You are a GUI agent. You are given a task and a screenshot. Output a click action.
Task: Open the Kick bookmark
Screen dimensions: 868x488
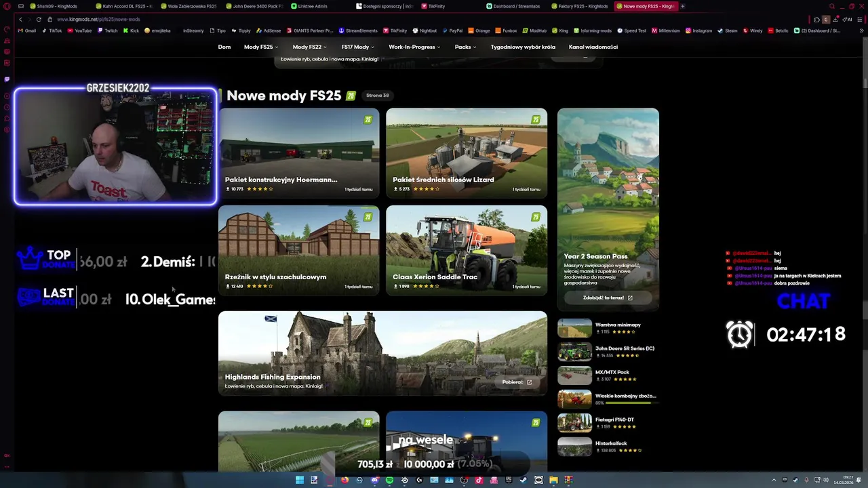point(131,30)
